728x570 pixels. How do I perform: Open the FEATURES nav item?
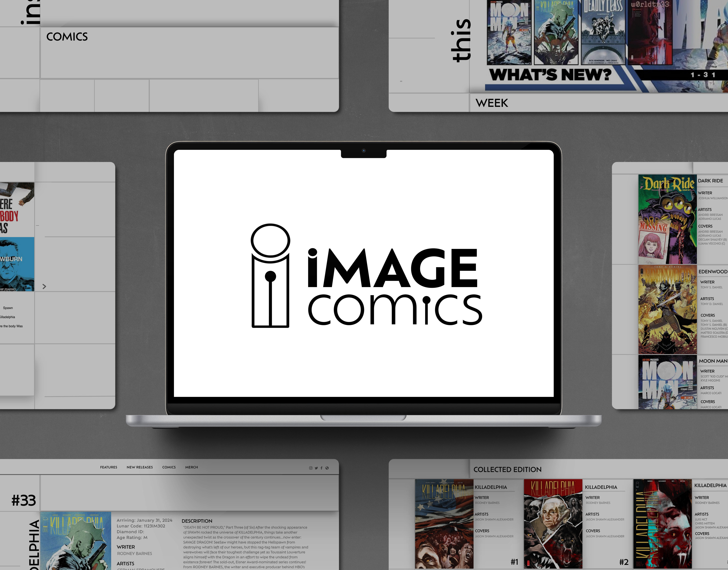[x=109, y=467]
